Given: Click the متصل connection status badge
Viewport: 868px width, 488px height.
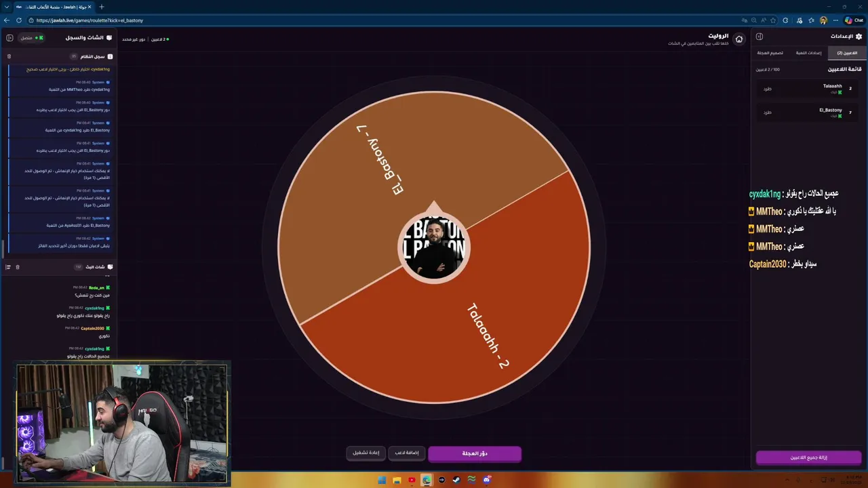Looking at the screenshot, I should click(x=31, y=38).
